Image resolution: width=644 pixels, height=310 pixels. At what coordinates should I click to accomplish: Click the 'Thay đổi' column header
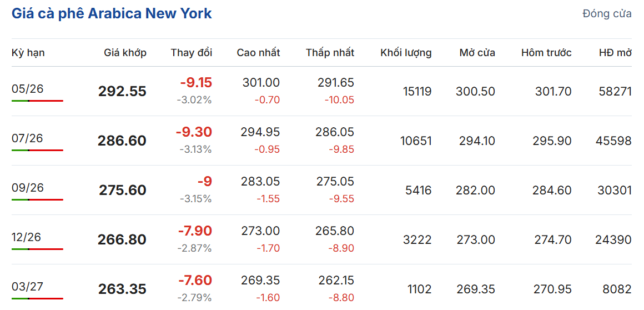pos(191,53)
